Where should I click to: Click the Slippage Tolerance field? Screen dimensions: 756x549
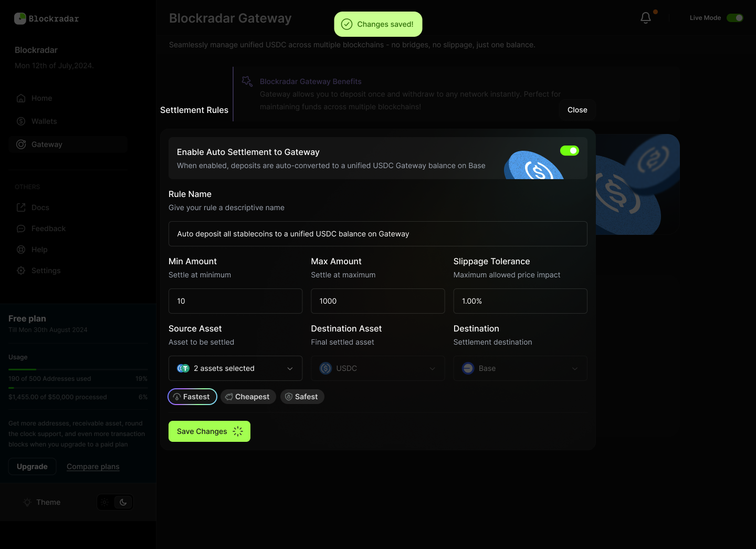(520, 301)
